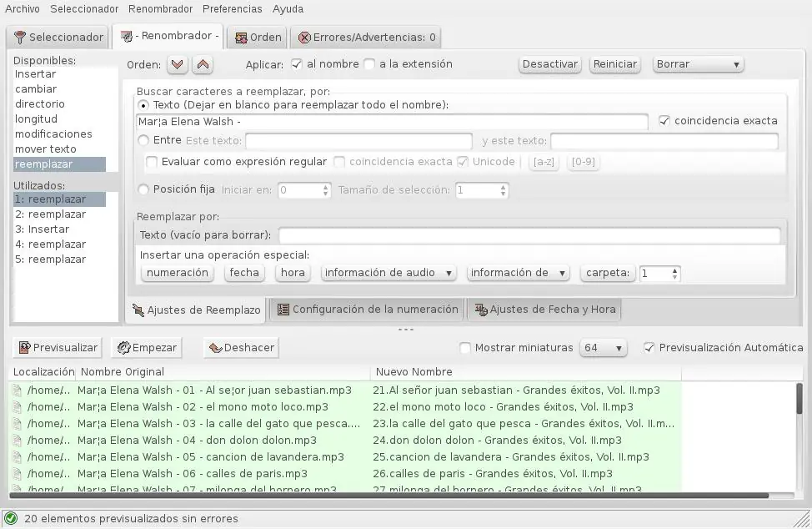Click the green status check icon
Image resolution: width=812 pixels, height=529 pixels.
[x=11, y=518]
